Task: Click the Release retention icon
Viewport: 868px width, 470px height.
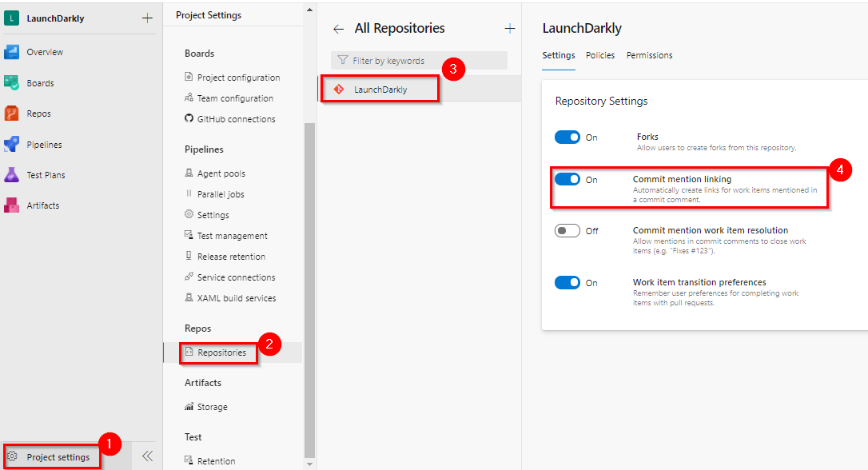Action: [189, 256]
